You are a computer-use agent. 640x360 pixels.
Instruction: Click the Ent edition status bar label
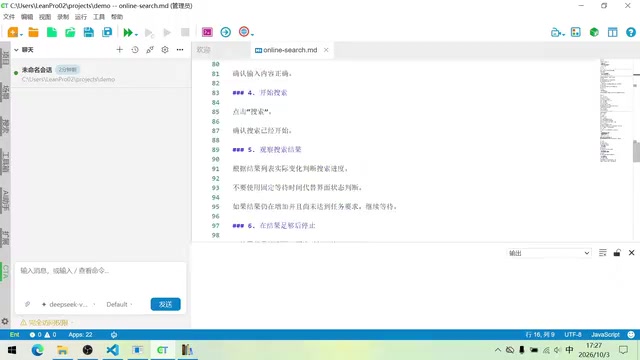pyautogui.click(x=14, y=335)
